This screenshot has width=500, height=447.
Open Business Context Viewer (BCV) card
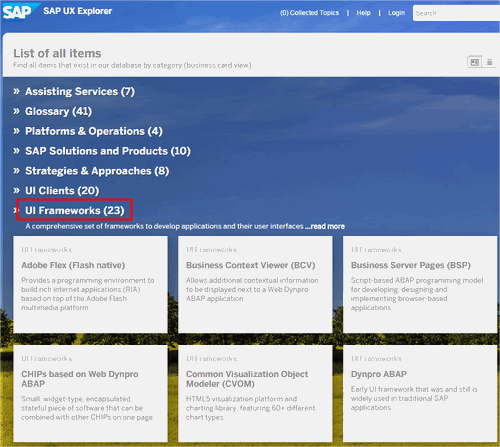pos(255,284)
